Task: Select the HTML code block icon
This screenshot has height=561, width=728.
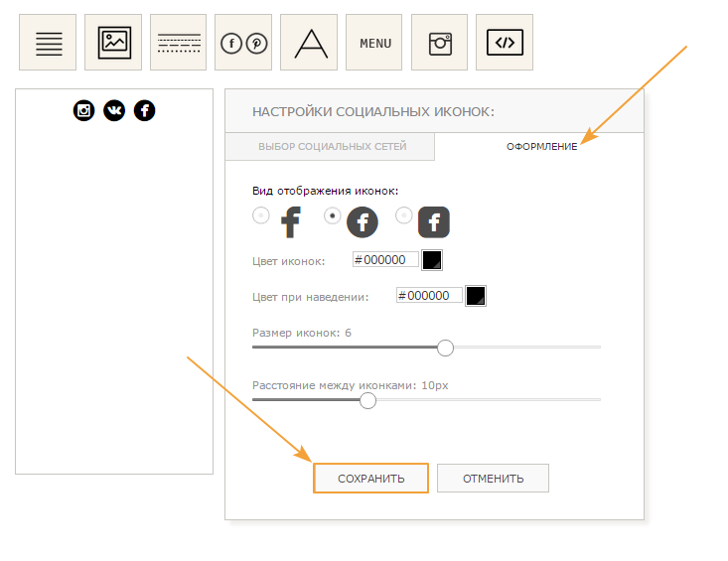Action: pos(505,43)
